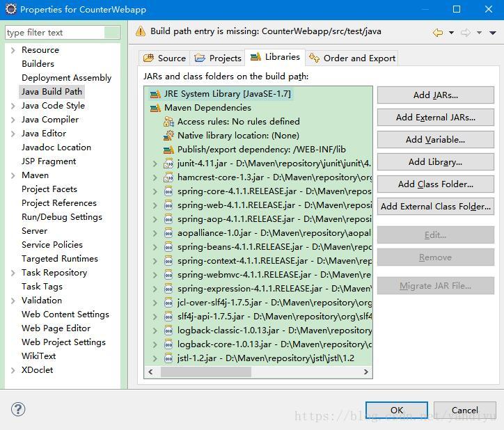This screenshot has width=504, height=430.
Task: Open the back history dropdown arrow
Action: click(x=451, y=33)
